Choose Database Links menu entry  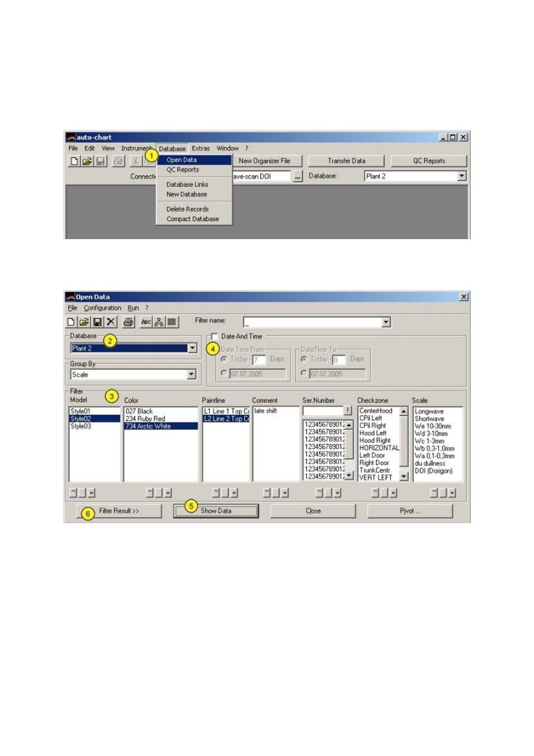(195, 184)
